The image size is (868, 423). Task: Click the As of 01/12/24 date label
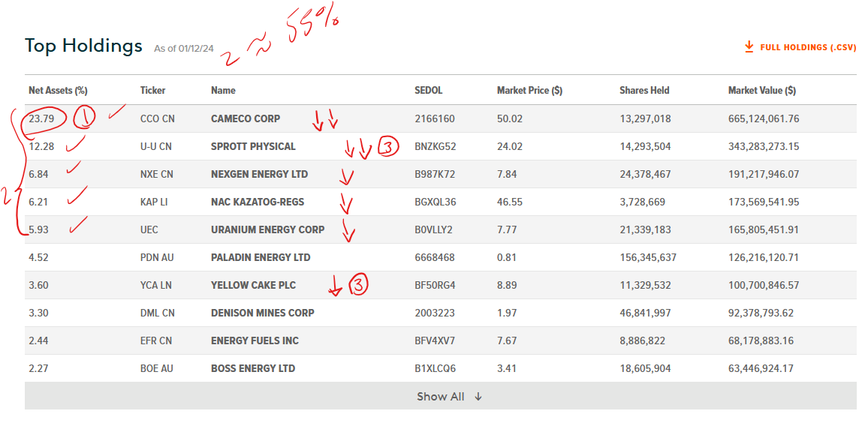click(183, 49)
